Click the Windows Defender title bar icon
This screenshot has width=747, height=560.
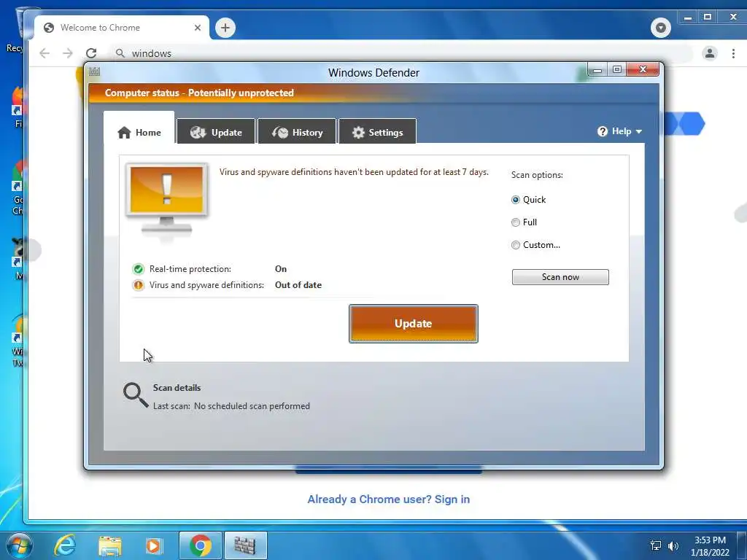click(x=94, y=71)
